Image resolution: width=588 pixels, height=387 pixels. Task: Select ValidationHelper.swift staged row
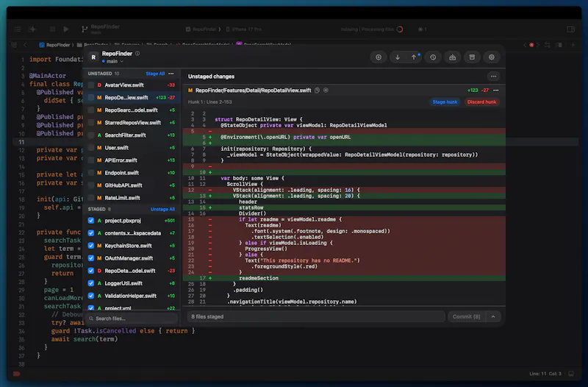[132, 296]
